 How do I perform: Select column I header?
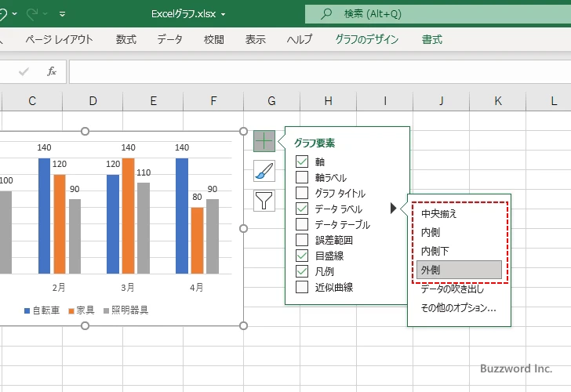coord(385,101)
